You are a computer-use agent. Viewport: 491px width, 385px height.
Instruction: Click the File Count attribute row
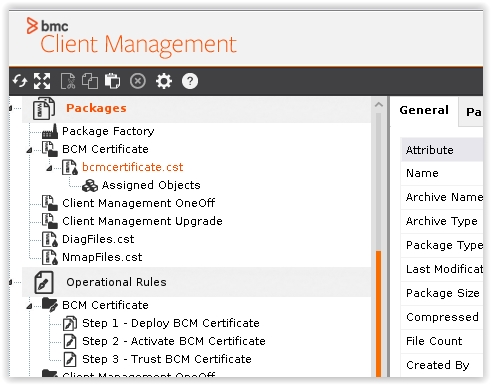point(442,341)
